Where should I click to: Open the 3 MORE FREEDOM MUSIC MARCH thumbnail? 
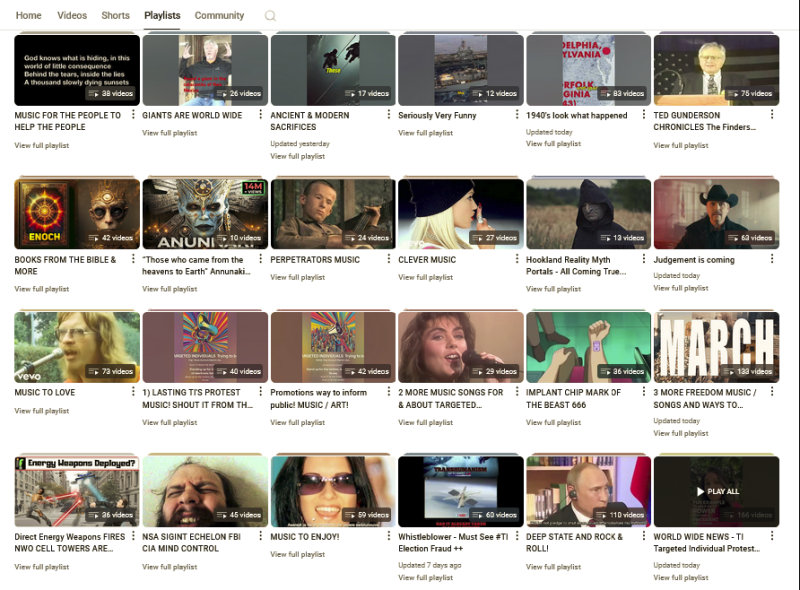(x=716, y=347)
